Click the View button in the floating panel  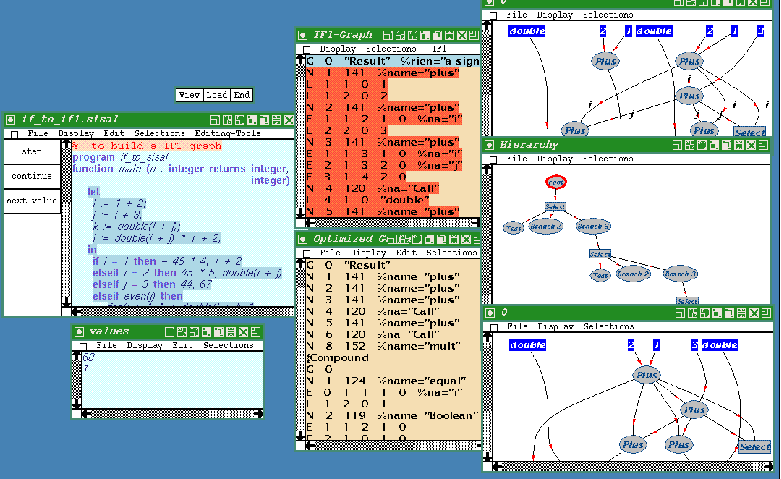pos(190,95)
